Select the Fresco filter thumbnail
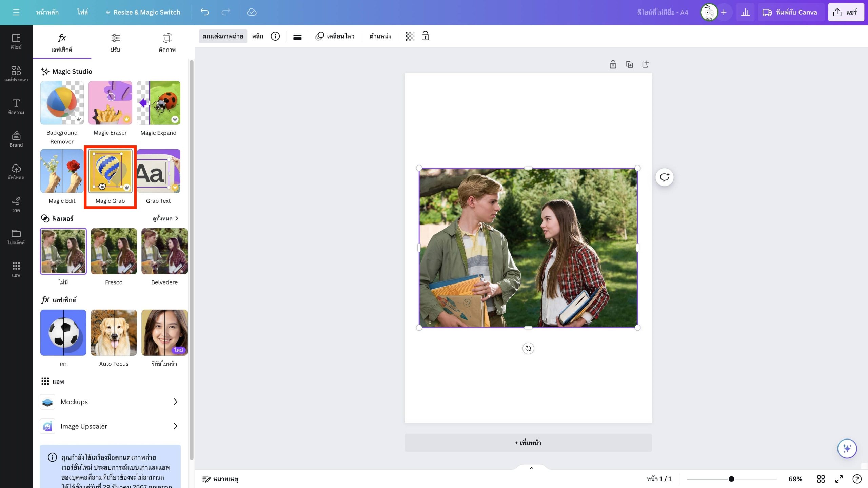Screen dimensions: 868x488 click(114, 251)
